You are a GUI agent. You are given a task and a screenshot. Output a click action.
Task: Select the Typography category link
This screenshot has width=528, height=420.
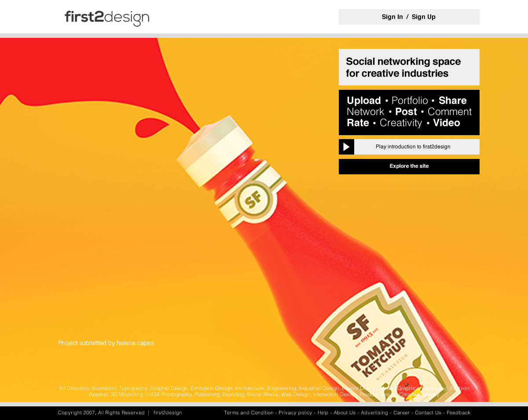coord(133,388)
